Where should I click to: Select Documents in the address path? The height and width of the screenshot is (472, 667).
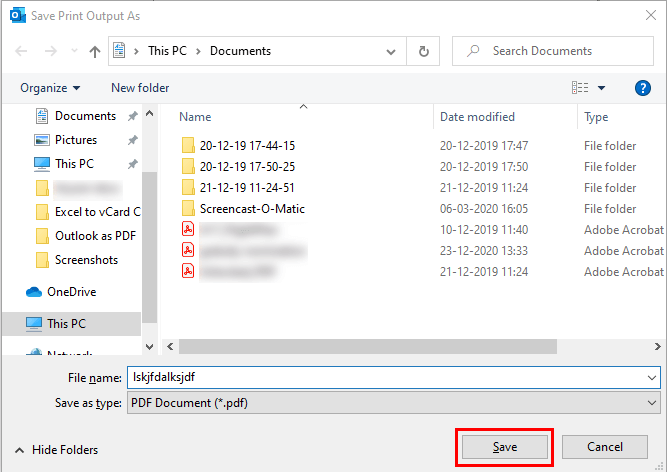240,51
